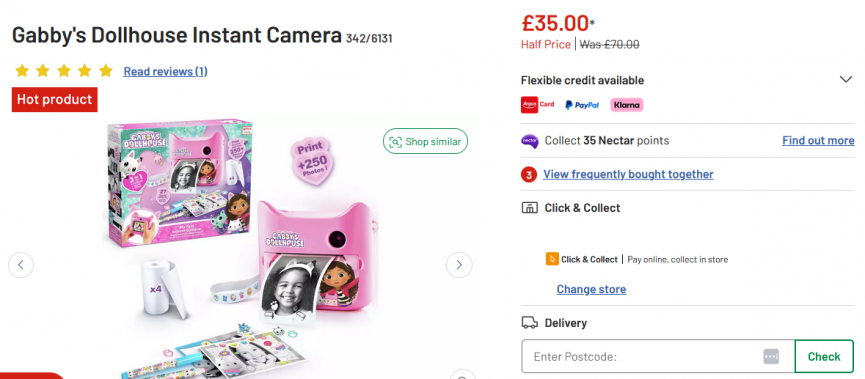
Task: Click the Argos Card payment icon
Action: 538,105
